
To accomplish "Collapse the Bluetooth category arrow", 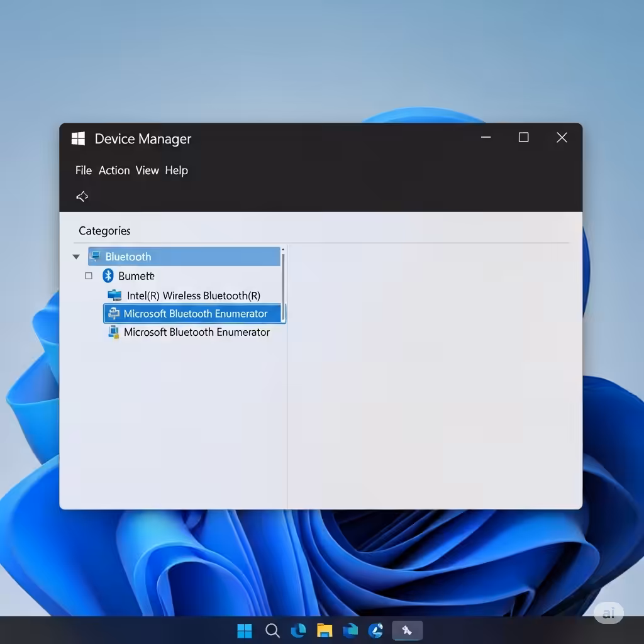I will coord(76,257).
